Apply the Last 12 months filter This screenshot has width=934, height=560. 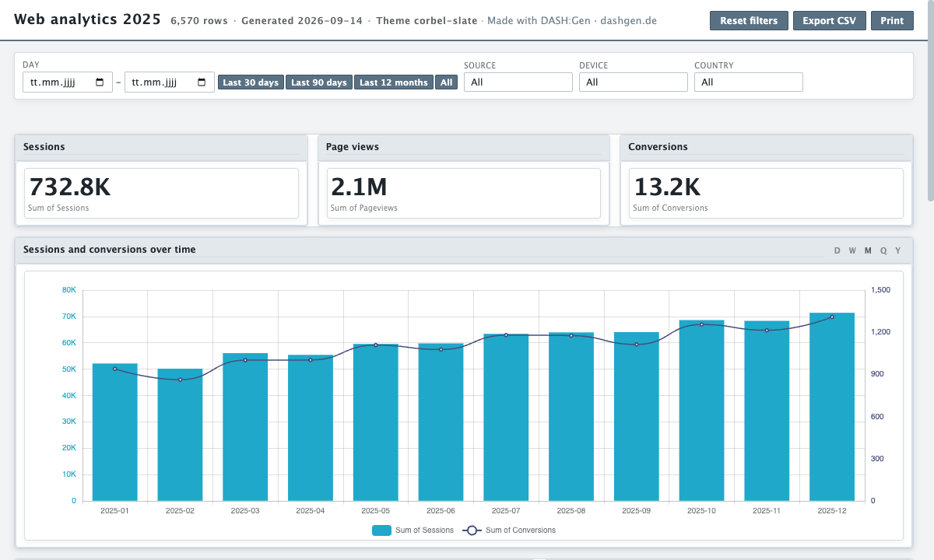pyautogui.click(x=394, y=82)
